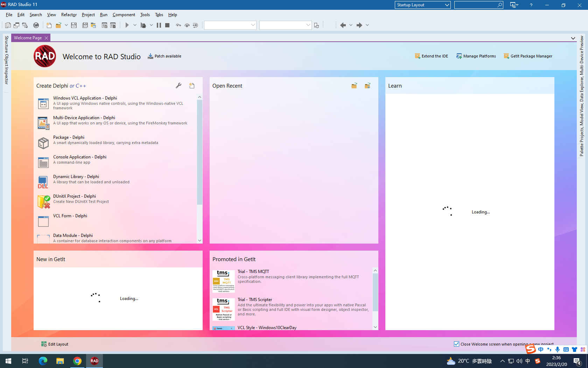Close the Welcome Page tab

click(46, 38)
